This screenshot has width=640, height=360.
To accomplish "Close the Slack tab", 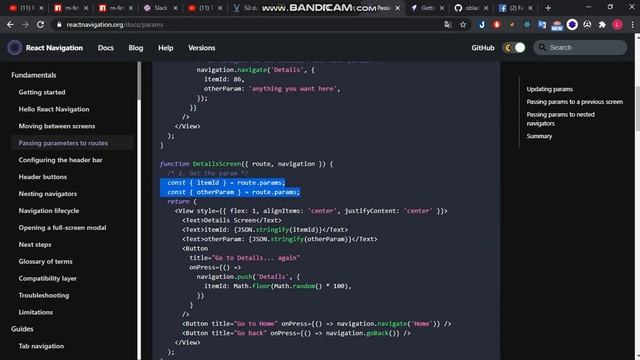I will pos(175,8).
